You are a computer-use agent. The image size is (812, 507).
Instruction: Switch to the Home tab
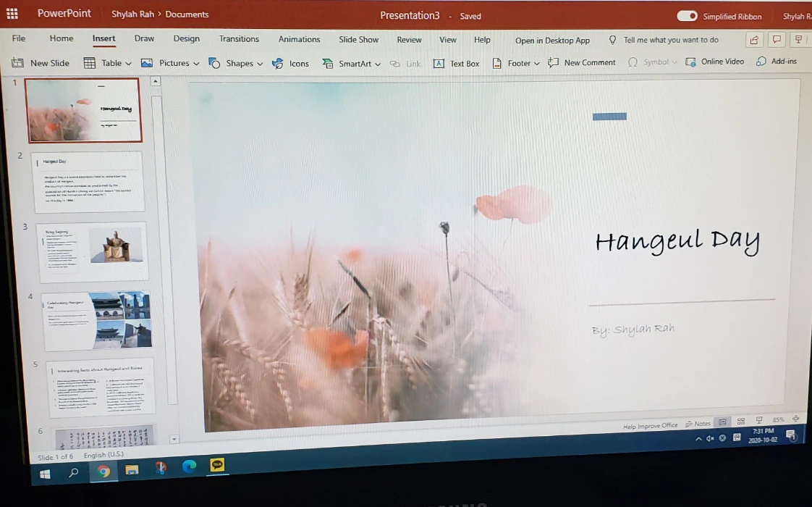[x=62, y=38]
